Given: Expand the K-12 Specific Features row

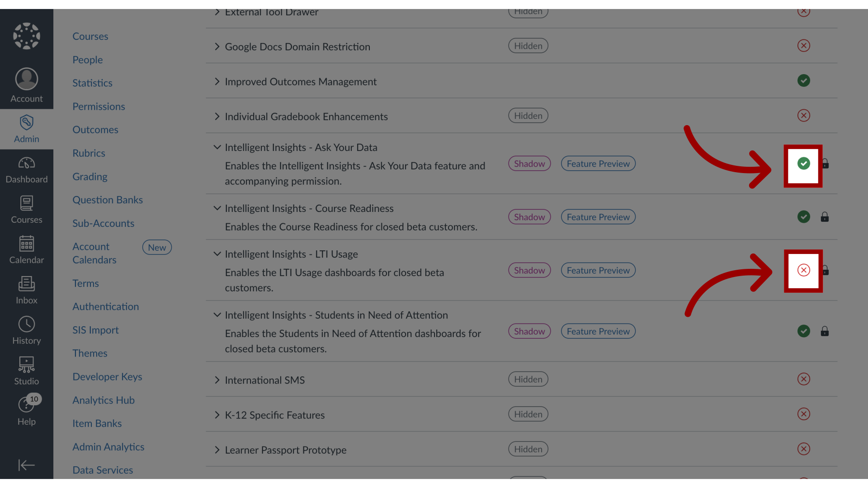Looking at the screenshot, I should tap(217, 414).
